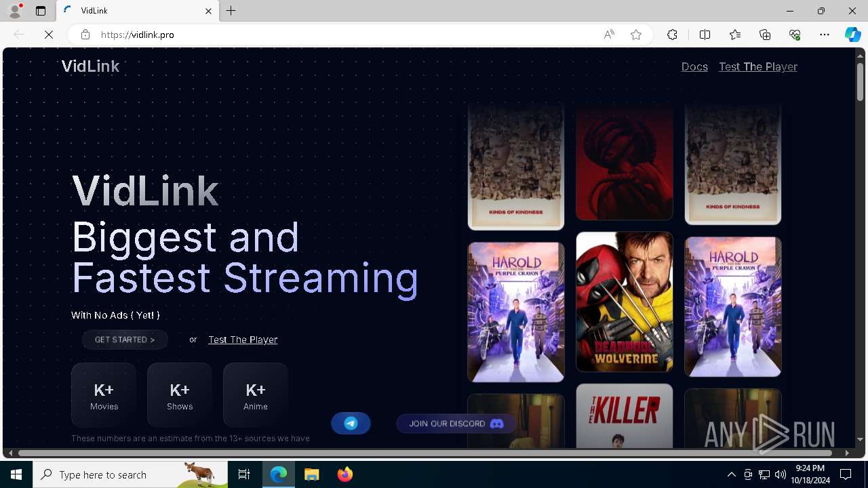Select the VidLink browser tab
Viewport: 868px width, 488px height.
pyautogui.click(x=138, y=11)
